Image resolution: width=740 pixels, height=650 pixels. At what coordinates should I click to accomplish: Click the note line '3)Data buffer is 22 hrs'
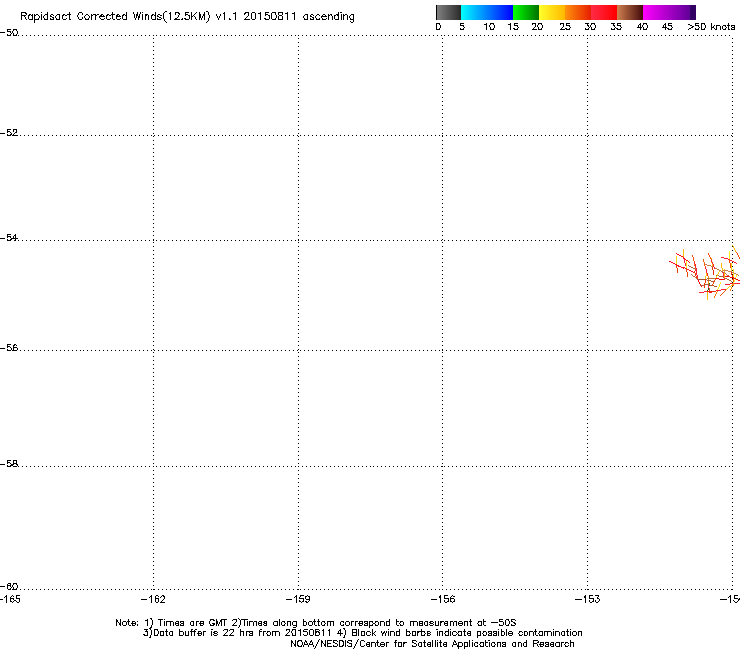tap(362, 633)
